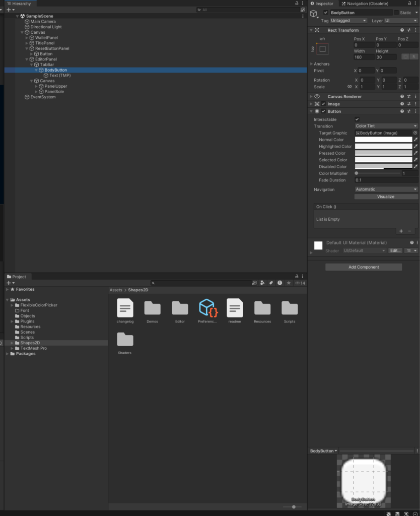This screenshot has height=516, width=420.
Task: Lock the Hierarchy panel with the padlock icon
Action: (x=297, y=4)
